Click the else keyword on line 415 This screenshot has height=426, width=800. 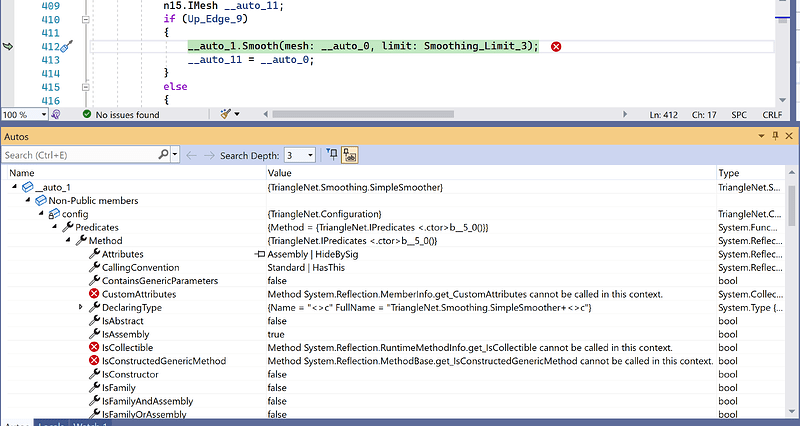coord(176,87)
